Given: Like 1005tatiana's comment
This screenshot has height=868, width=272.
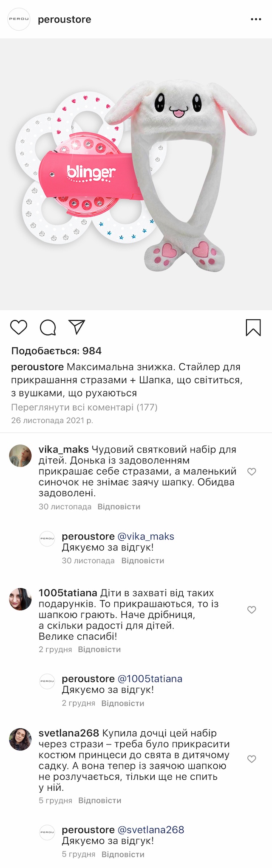Looking at the screenshot, I should click(x=252, y=610).
